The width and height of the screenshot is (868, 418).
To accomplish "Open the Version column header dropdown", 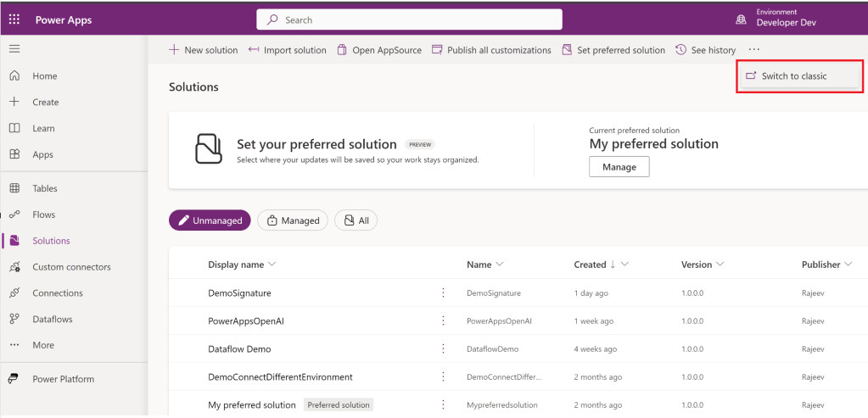I will click(x=720, y=265).
